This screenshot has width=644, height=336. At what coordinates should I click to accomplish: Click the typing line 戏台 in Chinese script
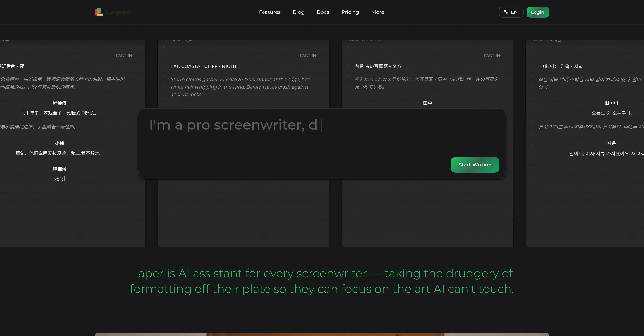tap(59, 179)
